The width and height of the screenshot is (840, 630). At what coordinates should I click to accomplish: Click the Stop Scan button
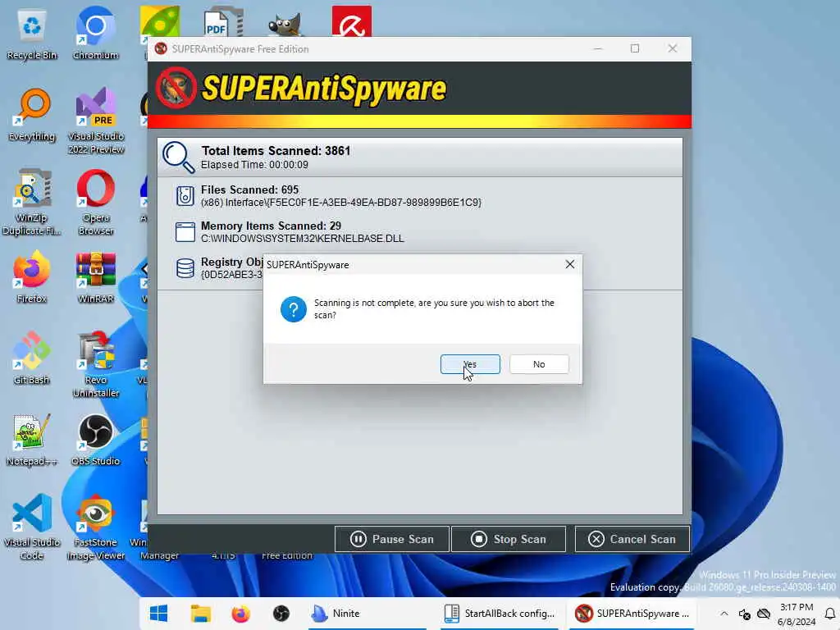click(x=509, y=539)
